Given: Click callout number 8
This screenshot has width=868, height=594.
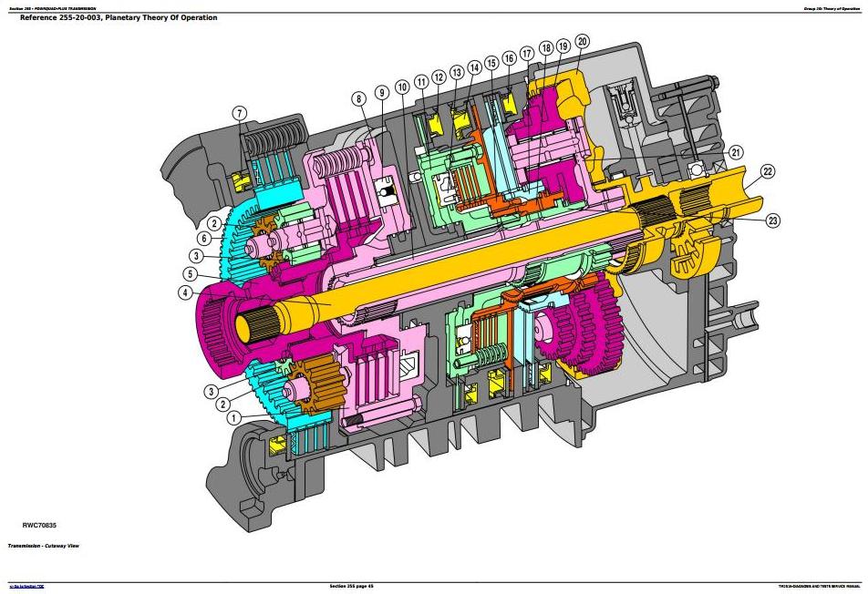Looking at the screenshot, I should (x=359, y=99).
